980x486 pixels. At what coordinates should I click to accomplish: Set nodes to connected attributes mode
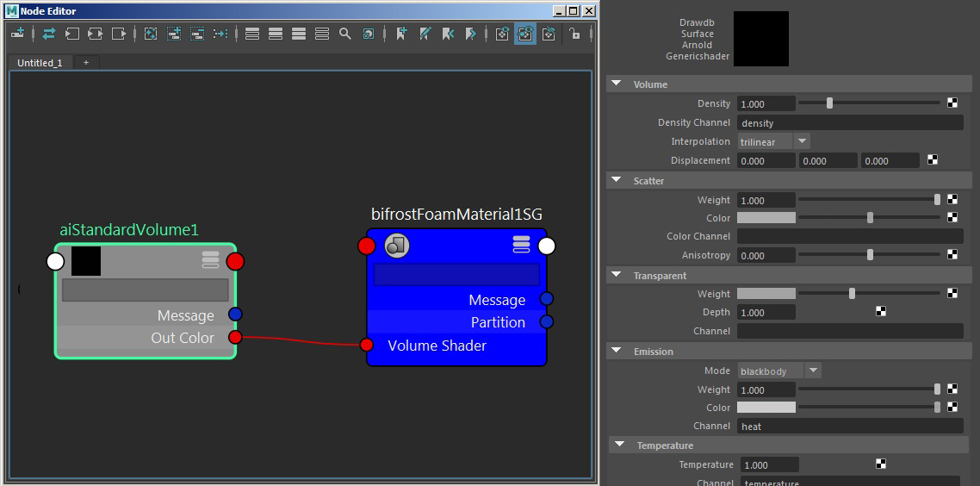276,34
